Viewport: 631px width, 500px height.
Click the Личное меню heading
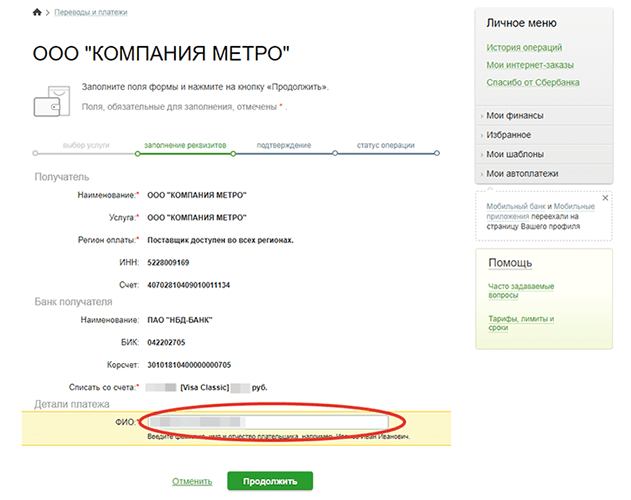(521, 23)
